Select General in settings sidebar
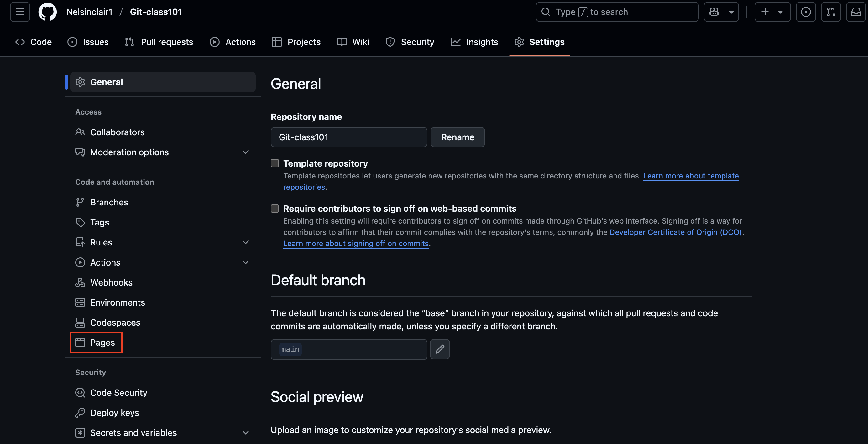 click(163, 82)
